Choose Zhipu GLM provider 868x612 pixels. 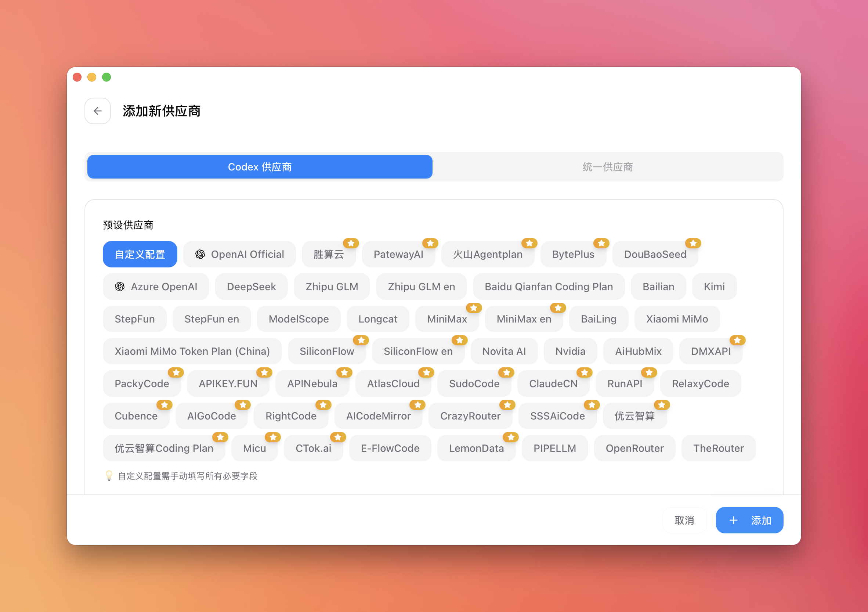(332, 287)
